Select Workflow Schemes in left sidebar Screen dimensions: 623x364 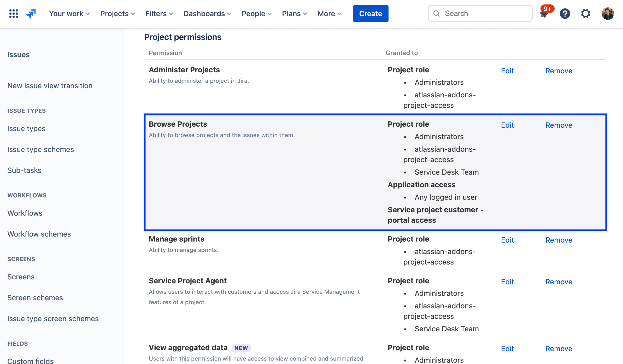pyautogui.click(x=39, y=234)
